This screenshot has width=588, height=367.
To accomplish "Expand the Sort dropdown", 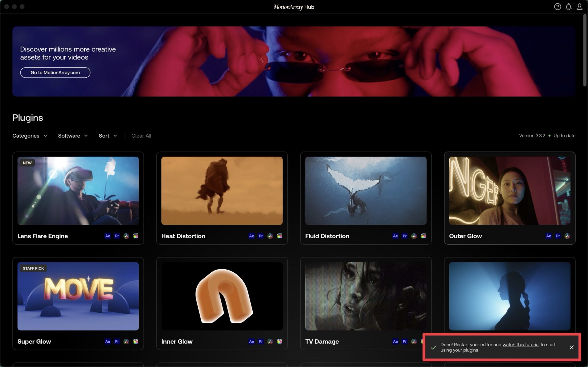I will coord(108,136).
